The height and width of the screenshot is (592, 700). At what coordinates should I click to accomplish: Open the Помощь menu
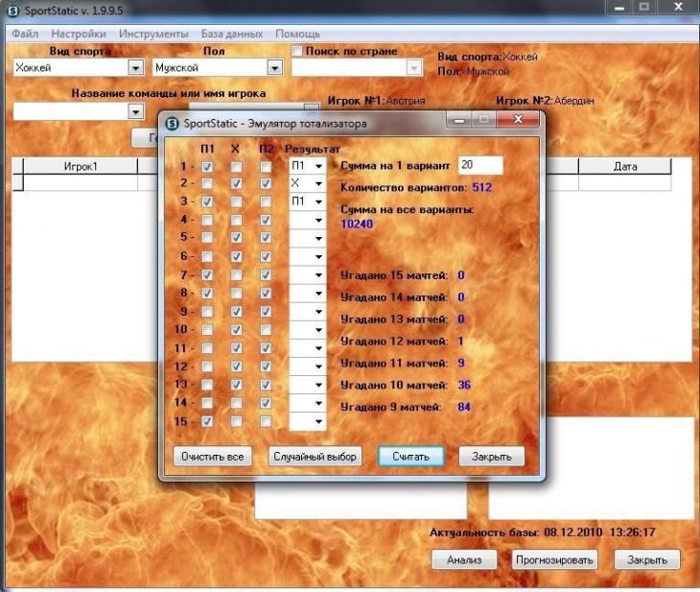coord(298,34)
